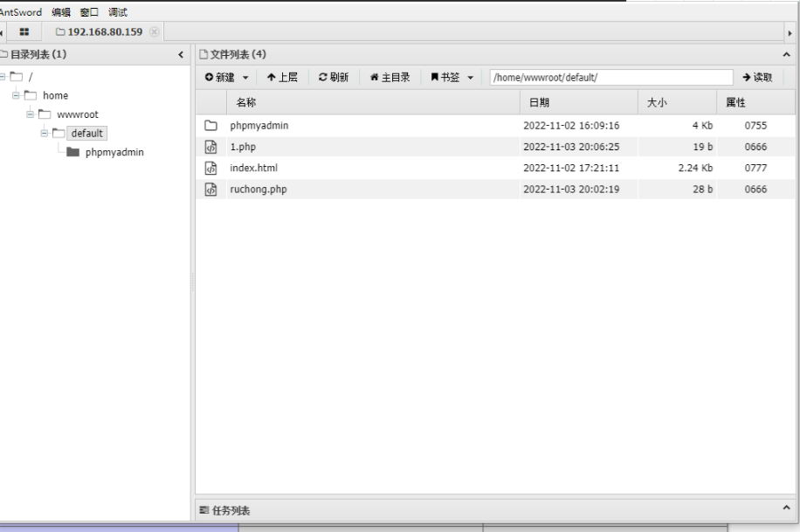
Task: Click the 19 b size cell
Action: [x=702, y=147]
